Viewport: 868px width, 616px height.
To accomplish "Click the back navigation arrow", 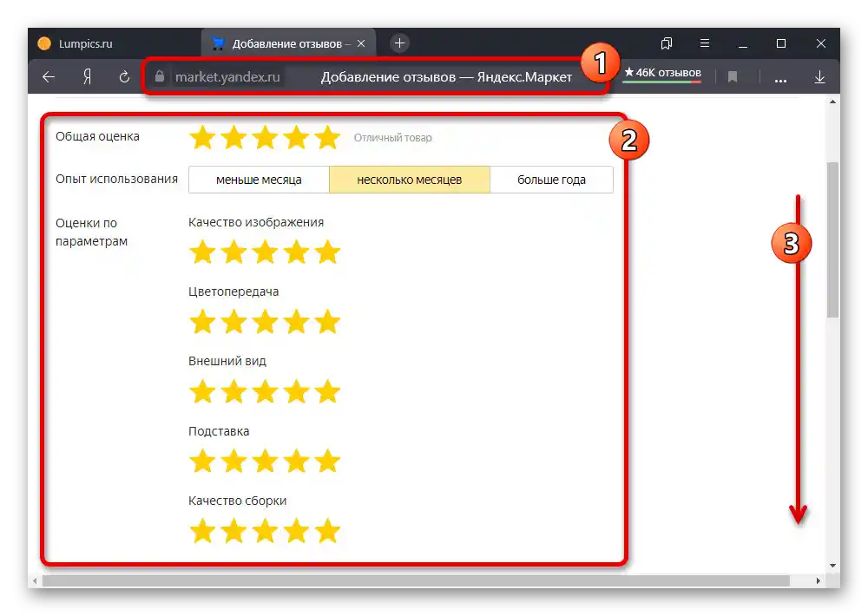I will (48, 76).
